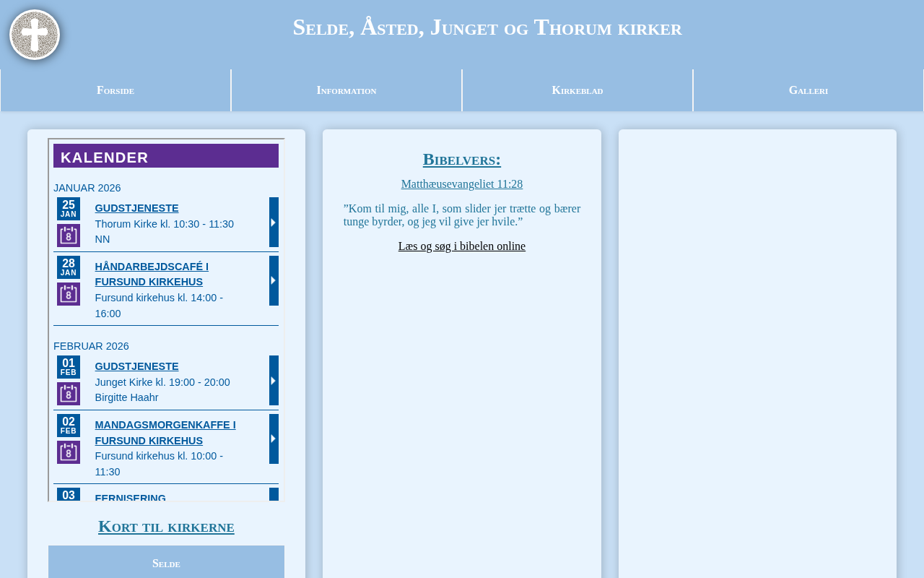The width and height of the screenshot is (924, 578).
Task: Click the Bible verse quote text
Action: click(462, 215)
